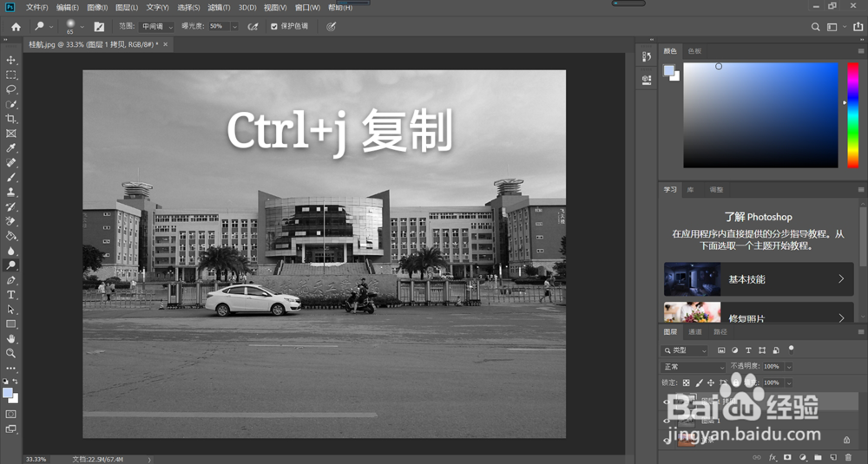868x464 pixels.
Task: Select the Clone Stamp tool
Action: [x=10, y=192]
